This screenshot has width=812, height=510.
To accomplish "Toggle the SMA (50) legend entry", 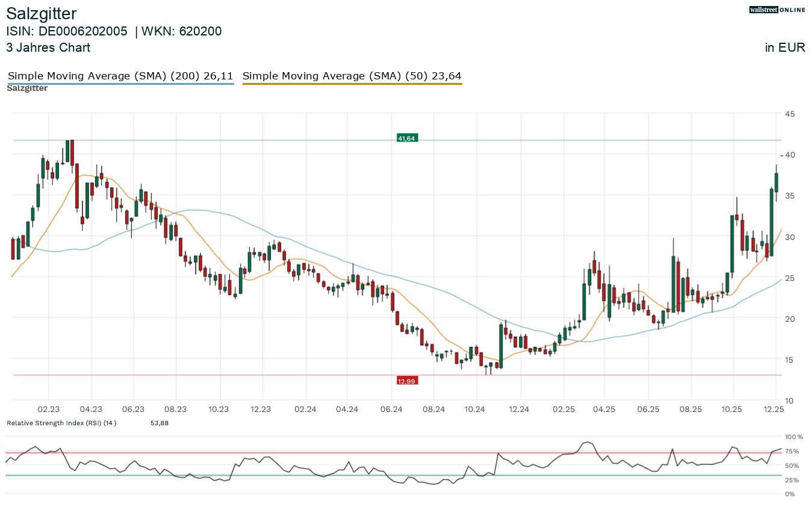I will (352, 76).
